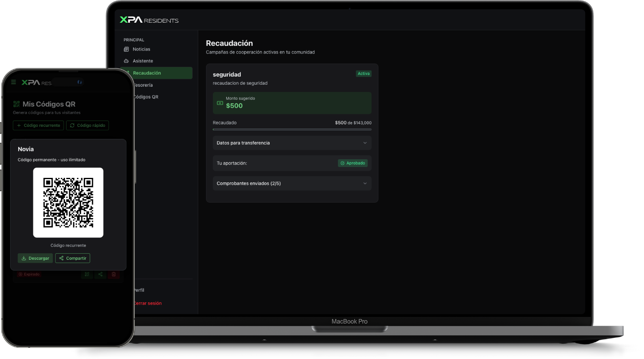Viewport: 644px width, 359px height.
Task: Click the "Tu aportación:" label
Action: [232, 163]
